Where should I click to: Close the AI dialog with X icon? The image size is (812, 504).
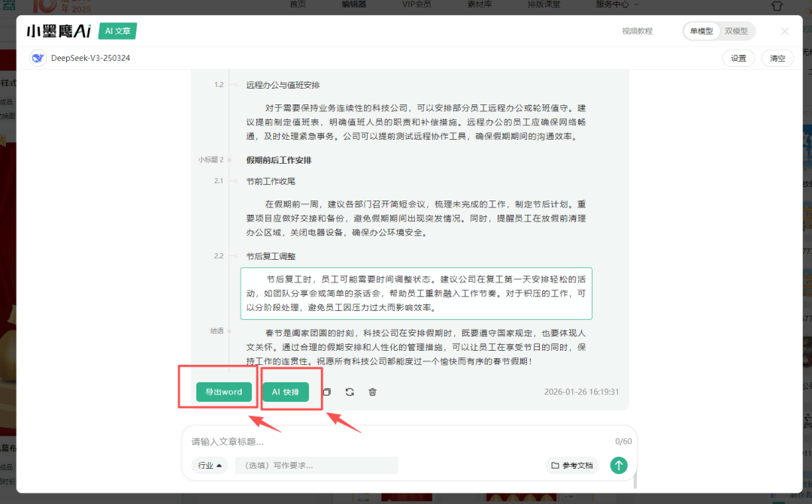785,31
